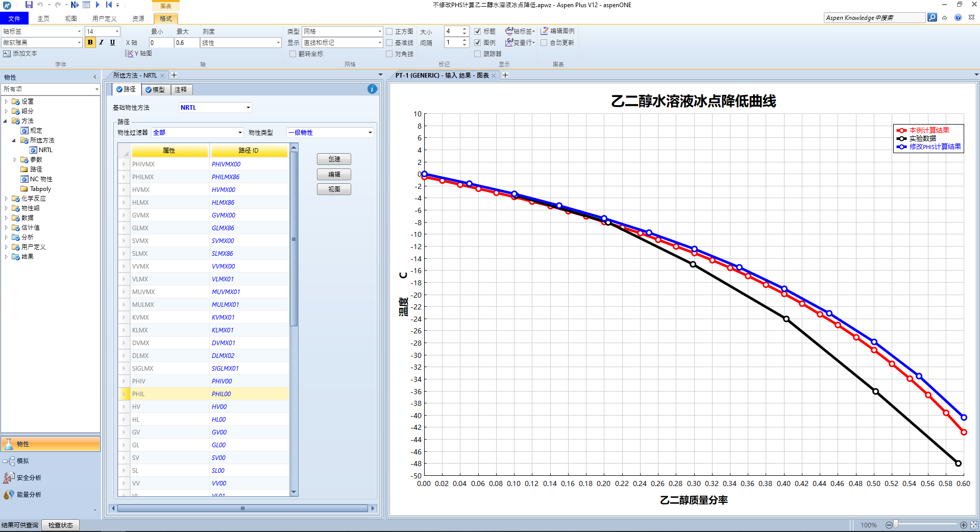Increase the marker size stepper value
Screen dimensions: 980x532
click(464, 29)
